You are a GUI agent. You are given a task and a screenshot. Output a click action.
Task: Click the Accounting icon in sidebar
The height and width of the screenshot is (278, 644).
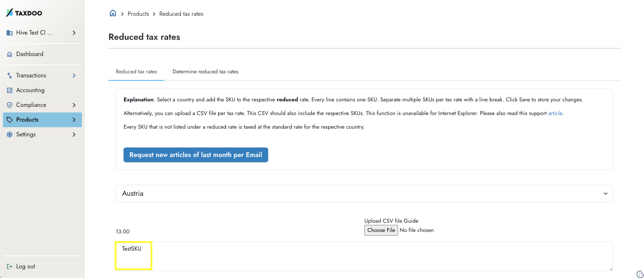10,90
